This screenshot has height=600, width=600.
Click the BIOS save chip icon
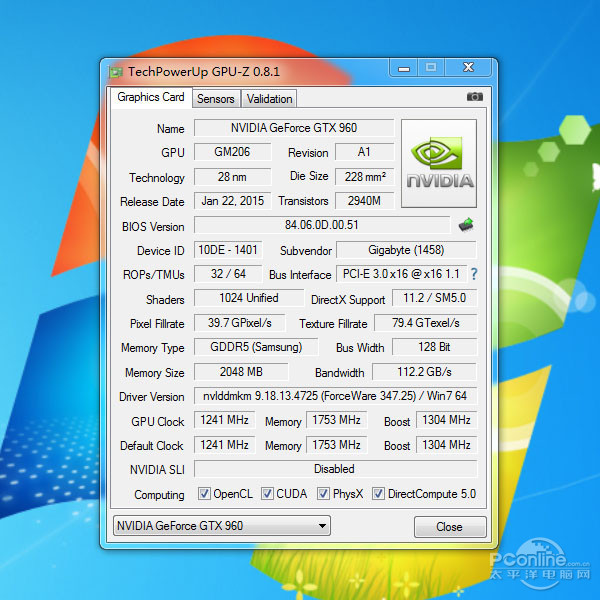pyautogui.click(x=466, y=225)
